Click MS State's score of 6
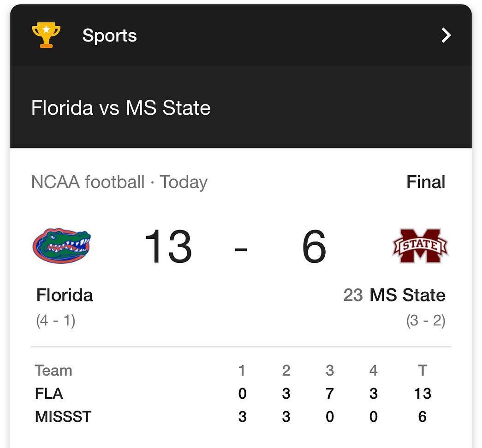The width and height of the screenshot is (482, 448). [x=314, y=248]
